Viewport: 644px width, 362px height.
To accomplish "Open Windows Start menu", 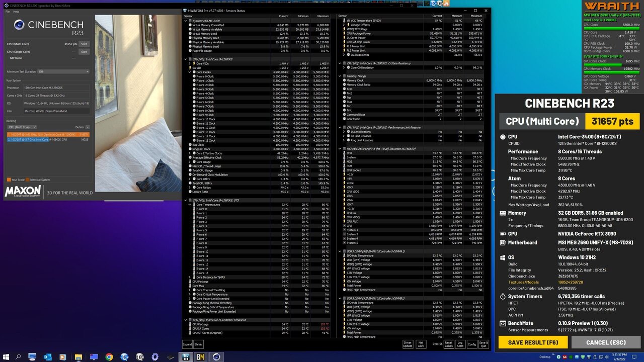I will click(x=6, y=357).
